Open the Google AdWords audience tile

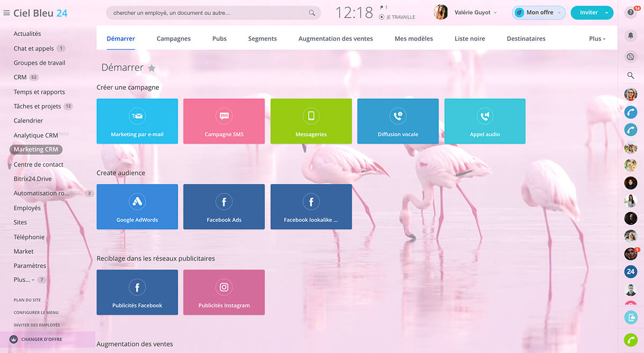coord(137,206)
